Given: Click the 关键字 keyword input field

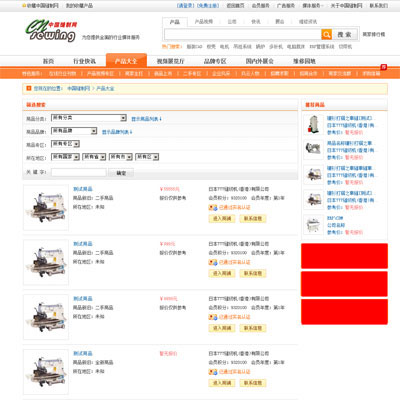Looking at the screenshot, I should [79, 172].
